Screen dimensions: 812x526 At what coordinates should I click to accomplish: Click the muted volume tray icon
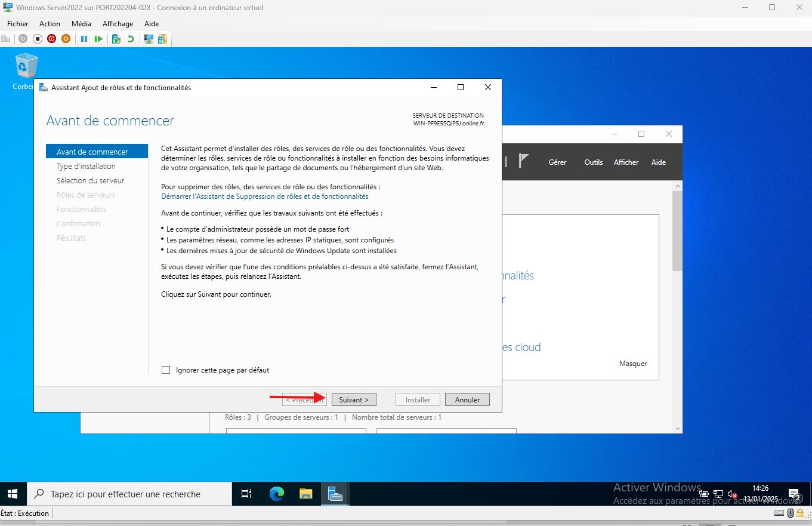732,494
